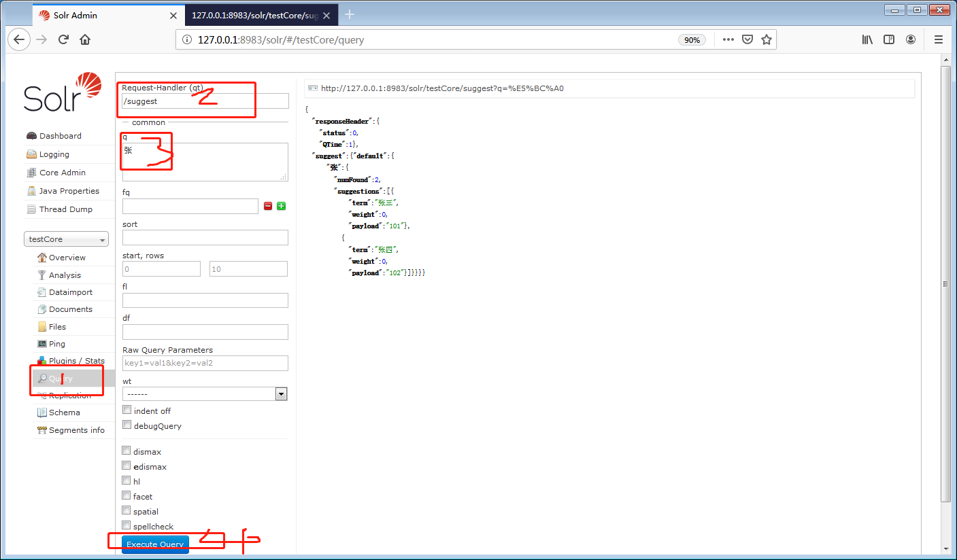957x560 pixels.
Task: Click the Dataimport icon
Action: click(42, 292)
